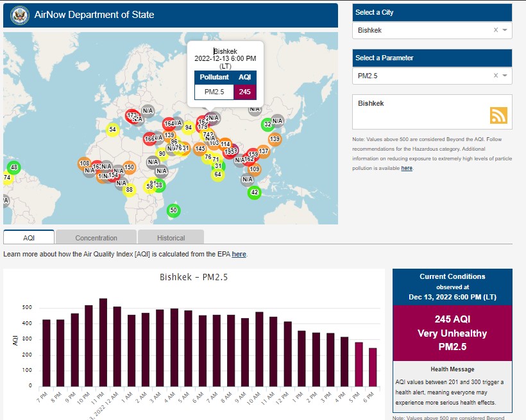The image size is (526, 420).
Task: Clear the selected Bishkek city value
Action: pyautogui.click(x=495, y=30)
